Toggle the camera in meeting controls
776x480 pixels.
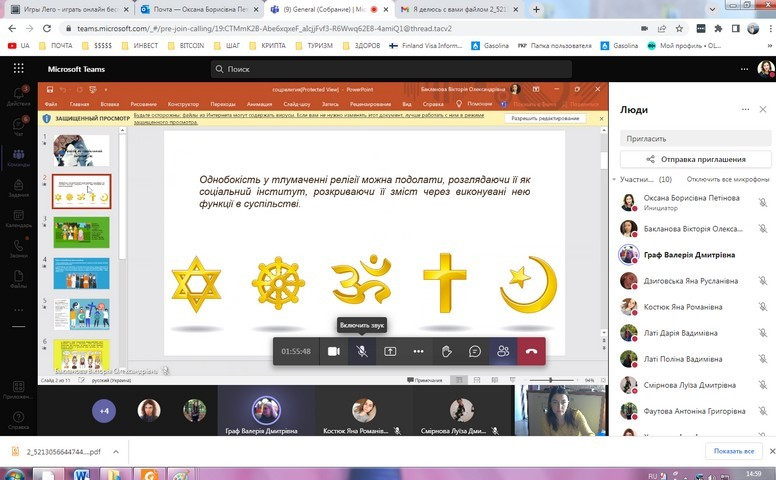[334, 351]
